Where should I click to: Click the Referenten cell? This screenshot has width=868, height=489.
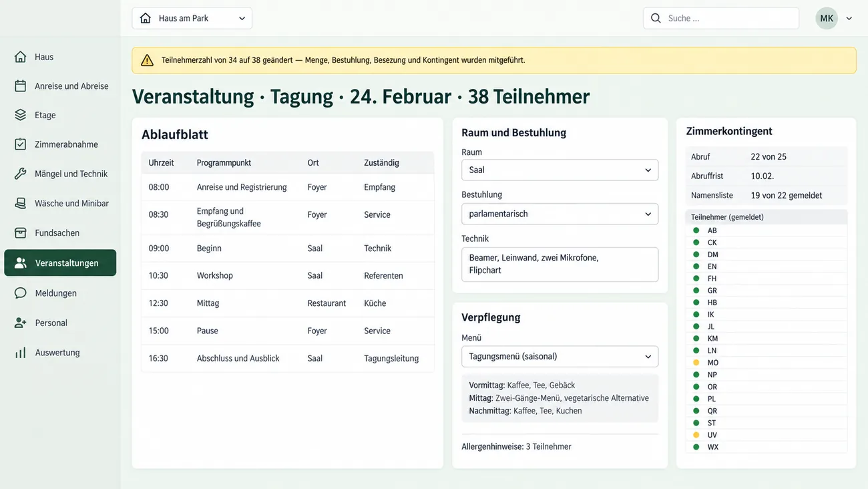(x=383, y=275)
